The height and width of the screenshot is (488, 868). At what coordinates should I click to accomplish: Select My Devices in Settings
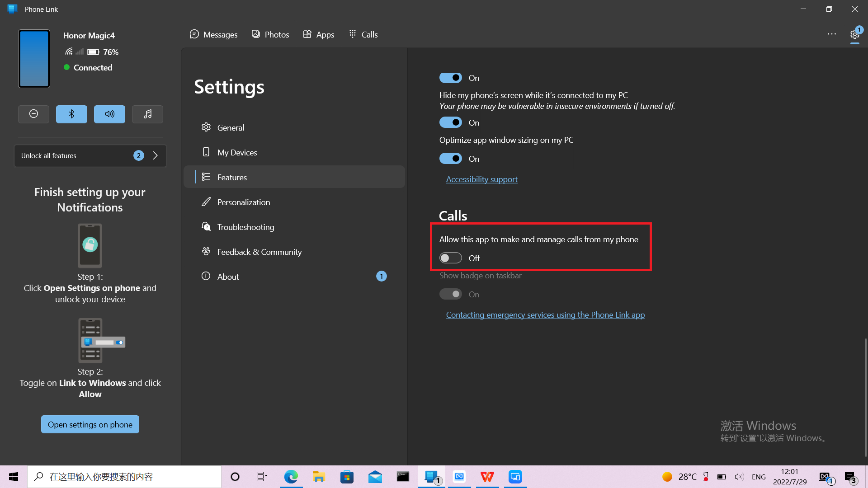[294, 152]
